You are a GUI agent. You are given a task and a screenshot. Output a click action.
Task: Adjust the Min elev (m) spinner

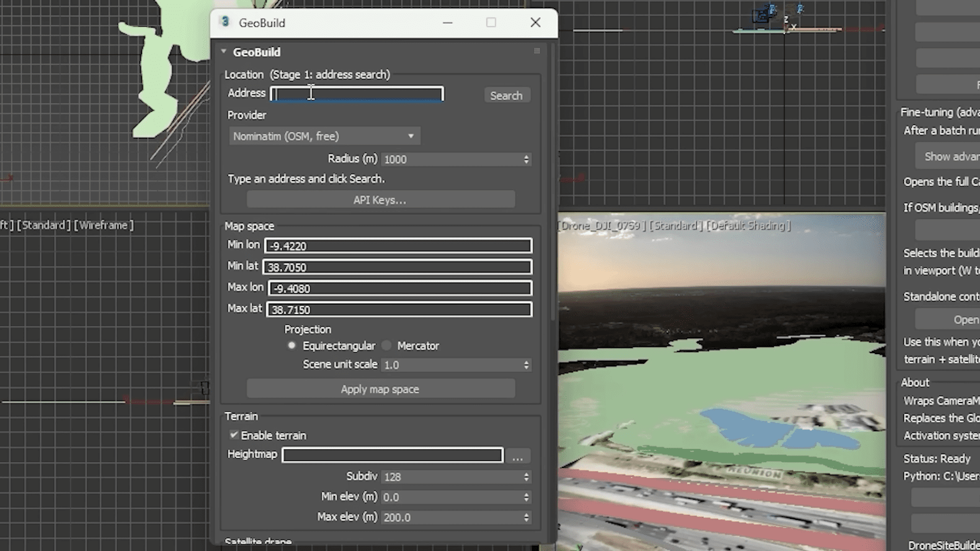tap(526, 497)
